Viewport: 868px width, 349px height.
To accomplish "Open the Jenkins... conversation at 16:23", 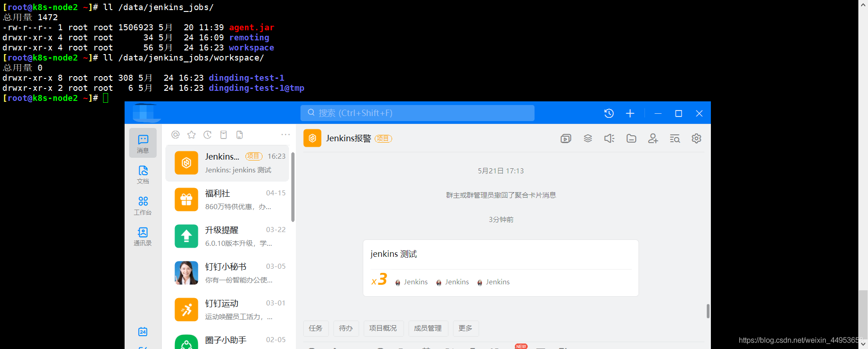I will coord(228,163).
